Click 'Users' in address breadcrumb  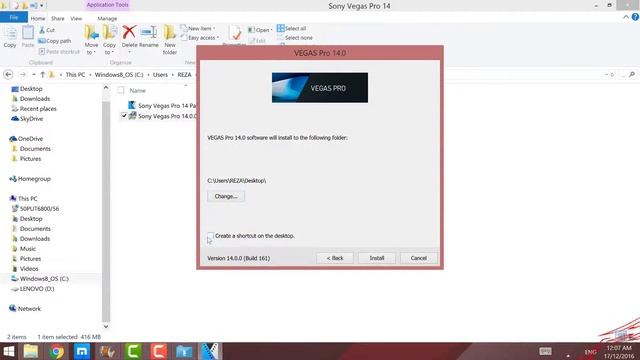point(160,75)
